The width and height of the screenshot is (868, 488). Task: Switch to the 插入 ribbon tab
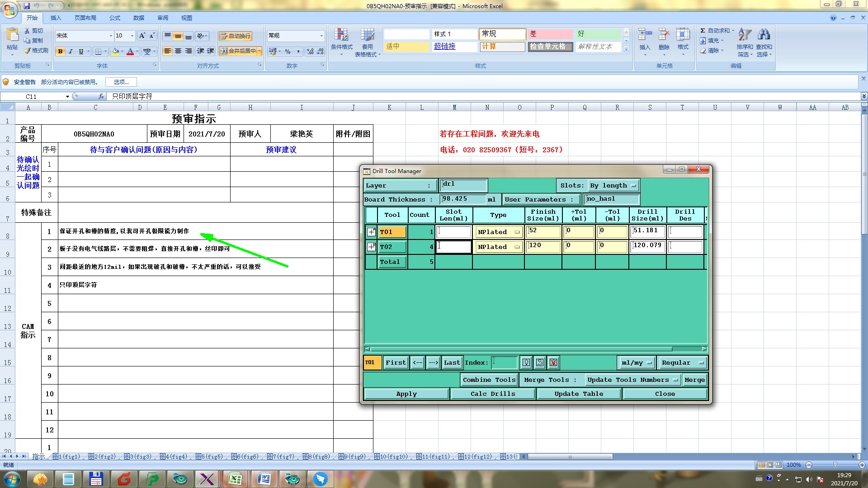56,18
